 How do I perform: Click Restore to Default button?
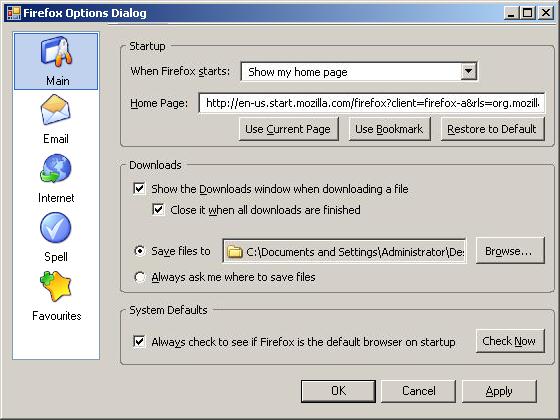pos(492,129)
